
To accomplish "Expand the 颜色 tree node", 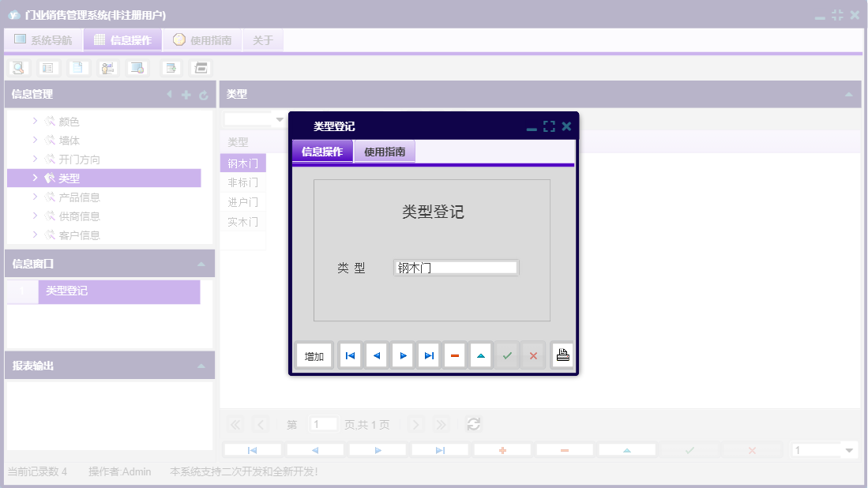I will click(x=34, y=121).
